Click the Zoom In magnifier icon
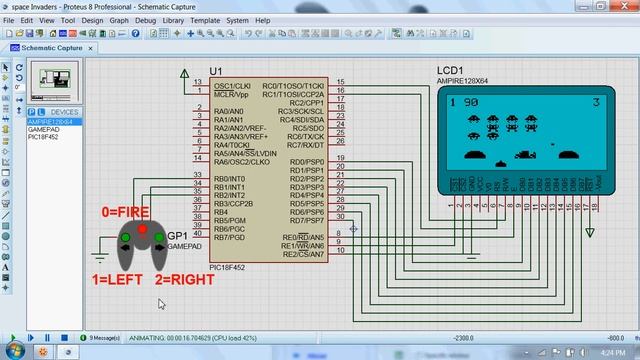 (201, 33)
